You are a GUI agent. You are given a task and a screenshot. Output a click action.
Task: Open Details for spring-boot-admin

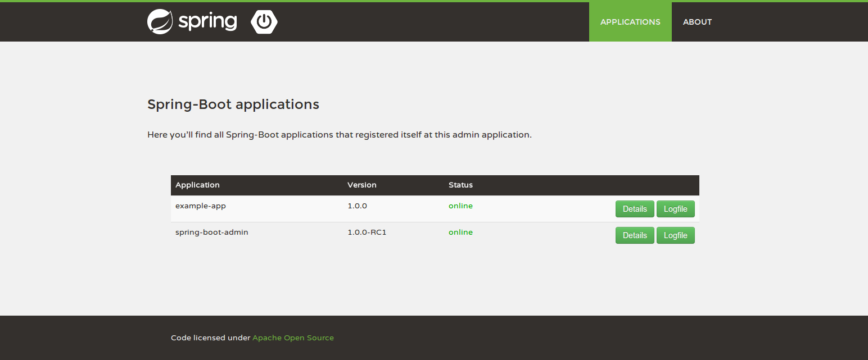635,235
